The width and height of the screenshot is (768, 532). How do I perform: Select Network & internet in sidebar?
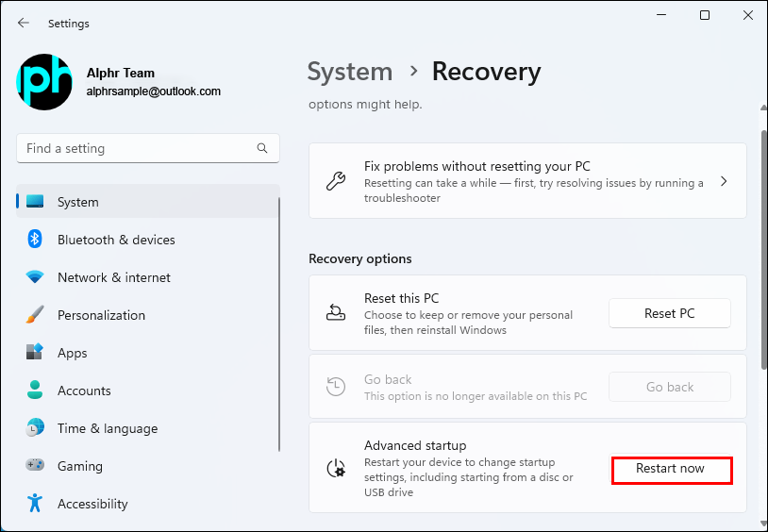pos(114,277)
